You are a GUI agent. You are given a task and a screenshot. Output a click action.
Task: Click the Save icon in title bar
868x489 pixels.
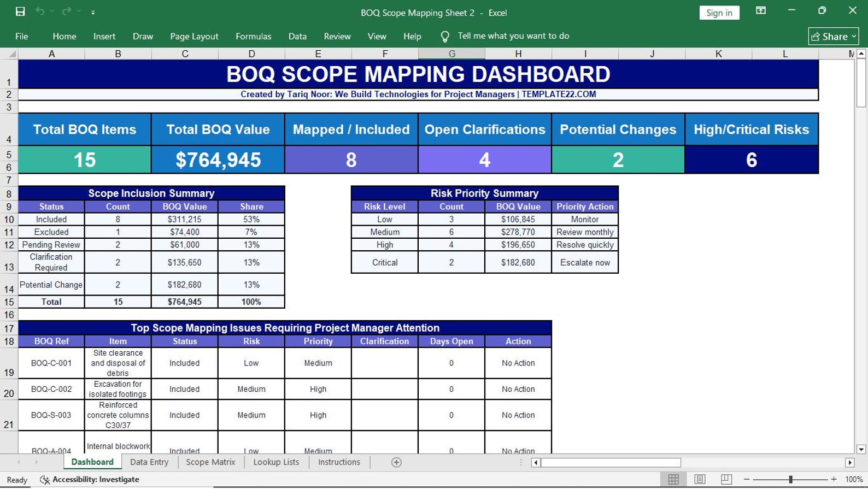(20, 11)
